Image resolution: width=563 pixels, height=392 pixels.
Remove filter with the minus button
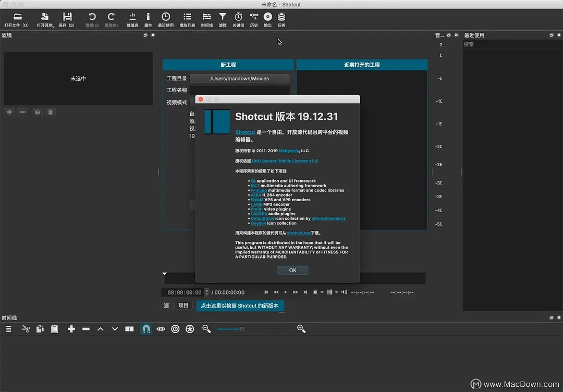[x=22, y=112]
